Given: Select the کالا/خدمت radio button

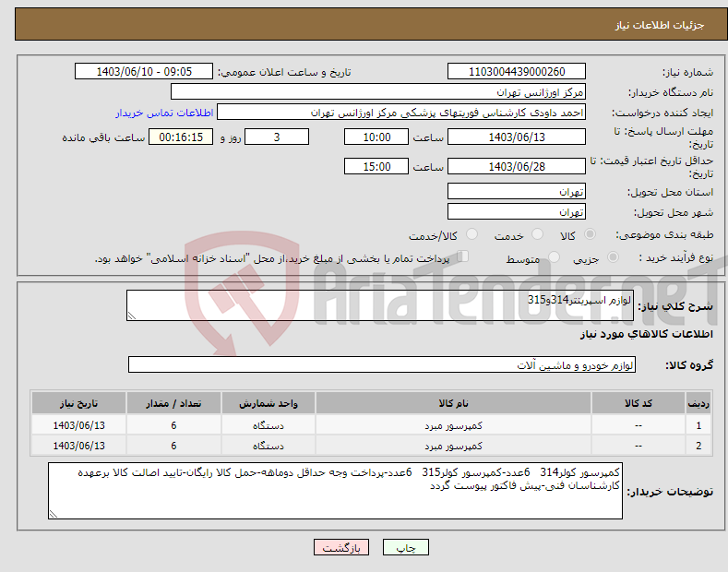Looking at the screenshot, I should [x=471, y=234].
